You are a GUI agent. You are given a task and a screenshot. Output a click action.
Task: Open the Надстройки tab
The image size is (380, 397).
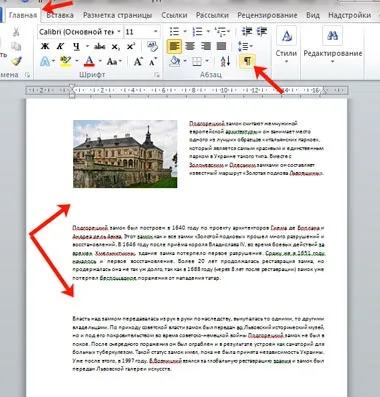[x=349, y=15]
